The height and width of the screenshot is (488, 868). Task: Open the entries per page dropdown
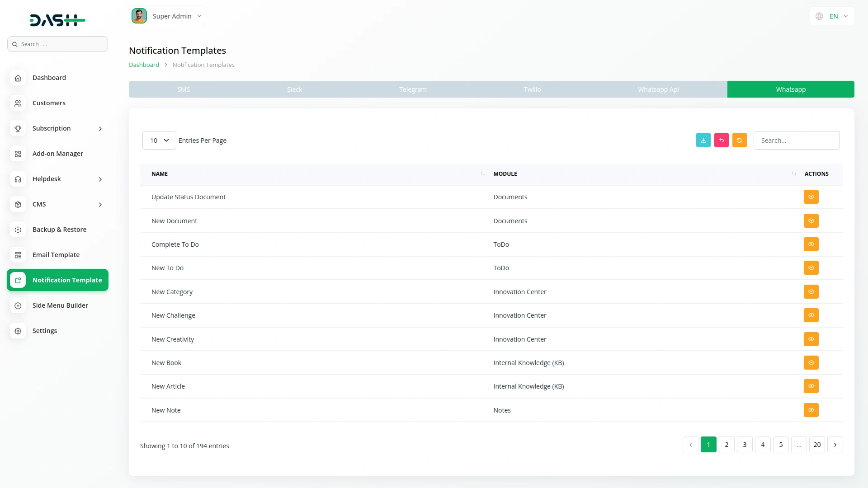[159, 141]
